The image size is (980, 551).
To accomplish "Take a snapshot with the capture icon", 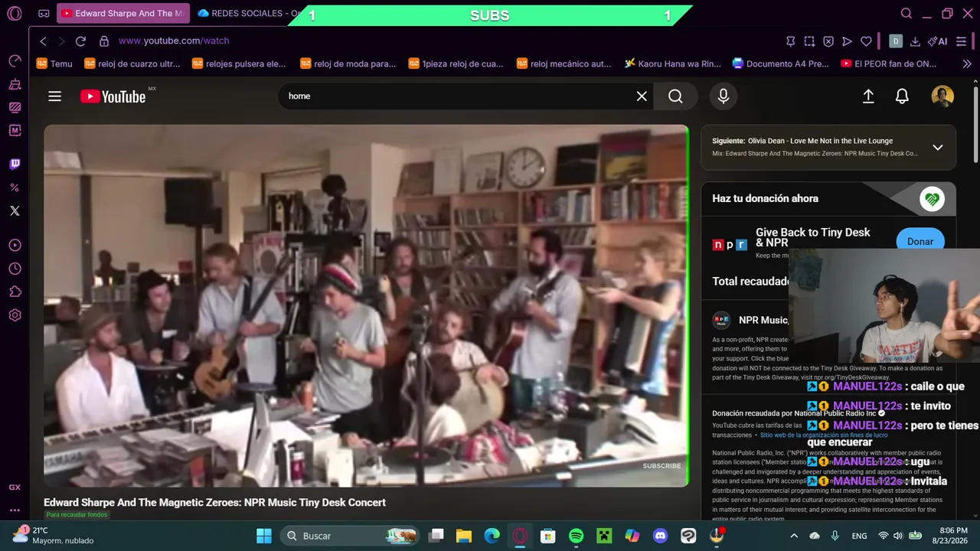I will 809,41.
